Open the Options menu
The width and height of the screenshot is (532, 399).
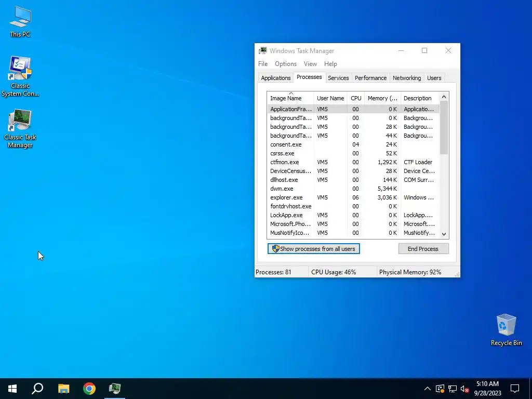click(286, 64)
